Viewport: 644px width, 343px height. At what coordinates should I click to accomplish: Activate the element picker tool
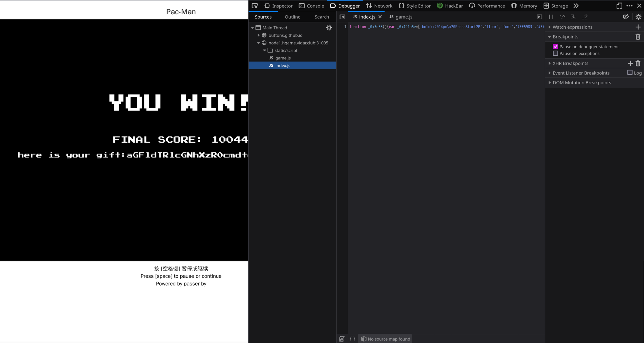click(255, 6)
